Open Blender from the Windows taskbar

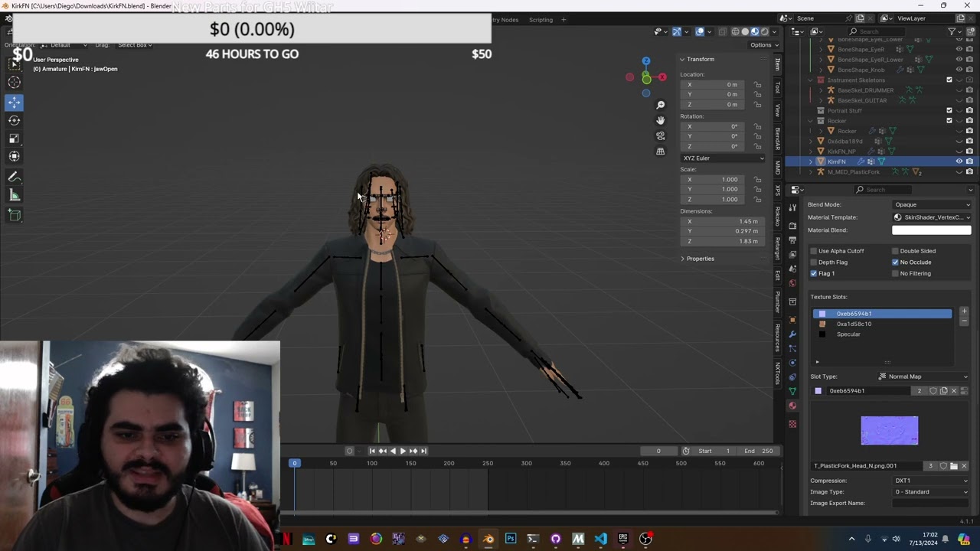488,539
